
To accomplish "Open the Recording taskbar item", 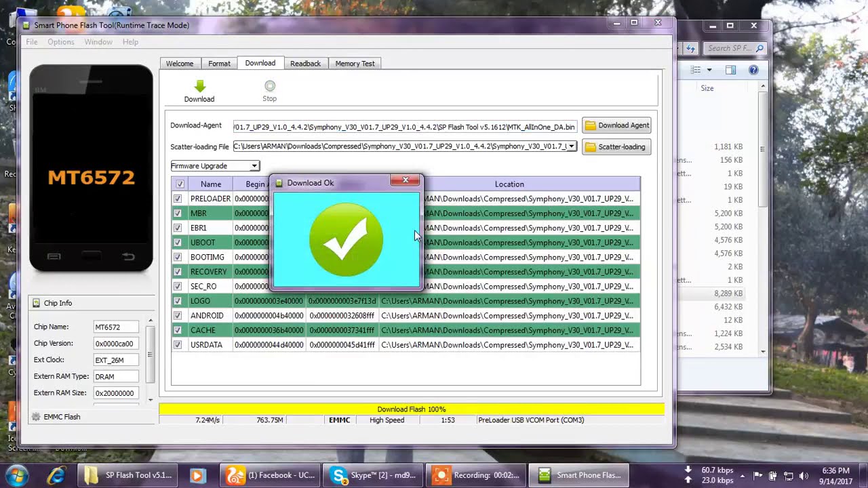I will [x=477, y=475].
